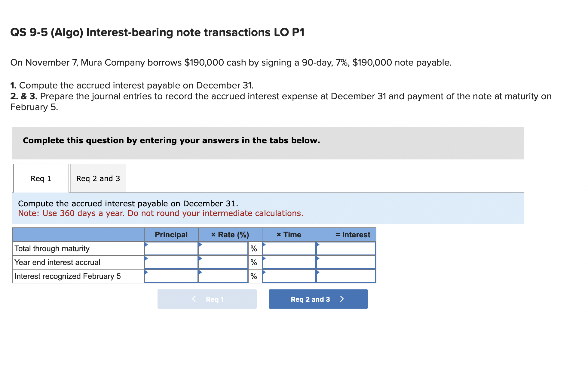This screenshot has width=588, height=367.
Task: Click the left chevron on the disabled Req 1 button
Action: pyautogui.click(x=194, y=299)
